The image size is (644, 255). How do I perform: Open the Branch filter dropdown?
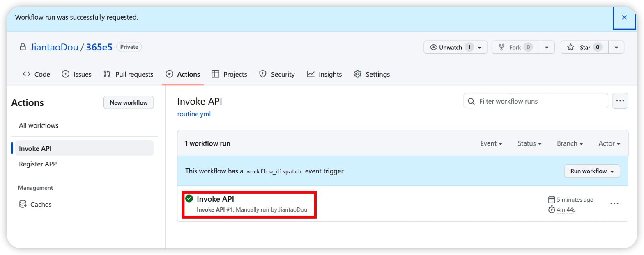pos(570,143)
